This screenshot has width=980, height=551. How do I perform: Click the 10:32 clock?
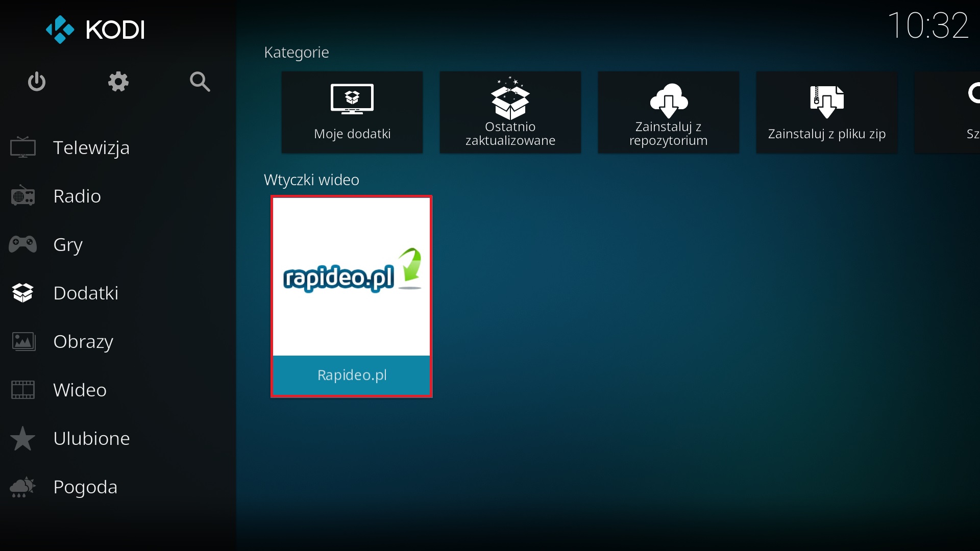click(x=928, y=25)
